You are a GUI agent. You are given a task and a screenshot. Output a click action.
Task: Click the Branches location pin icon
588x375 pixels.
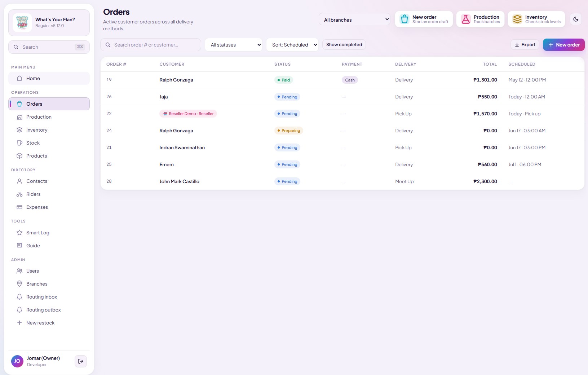point(19,284)
